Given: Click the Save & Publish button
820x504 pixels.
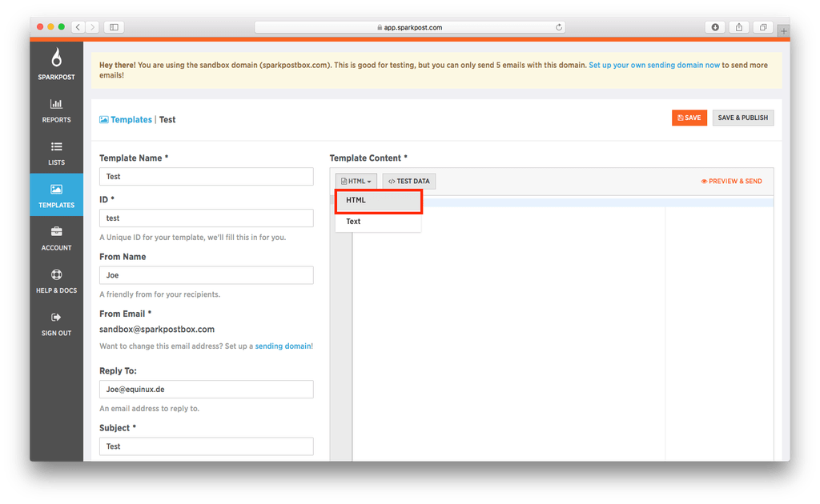Looking at the screenshot, I should [x=742, y=118].
